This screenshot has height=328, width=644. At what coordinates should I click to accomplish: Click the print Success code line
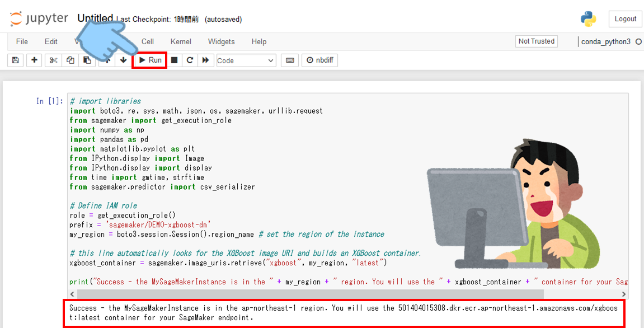tap(348, 282)
